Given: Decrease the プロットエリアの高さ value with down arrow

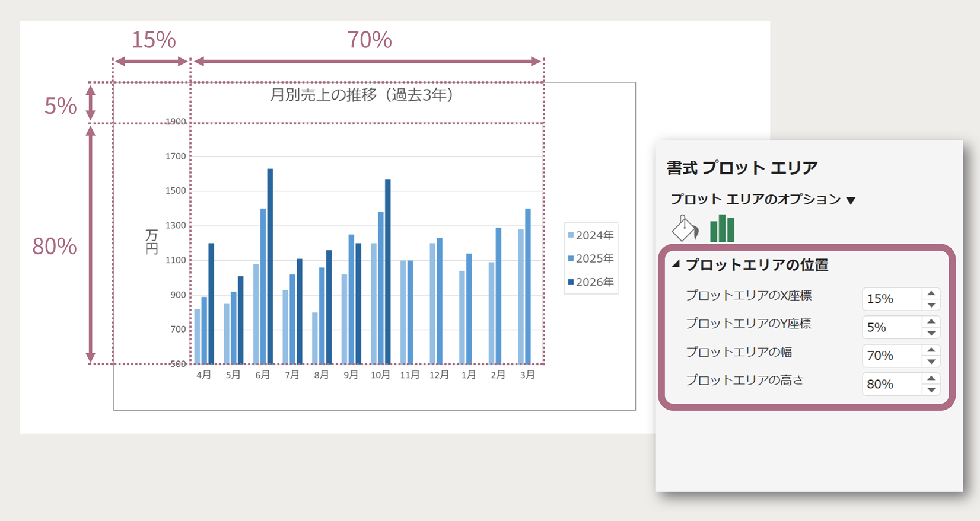Looking at the screenshot, I should (x=931, y=390).
